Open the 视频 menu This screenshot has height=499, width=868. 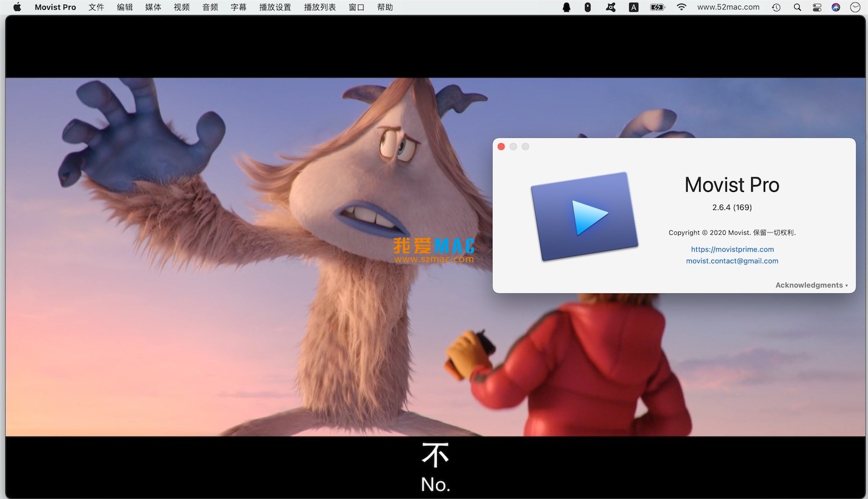pos(182,7)
